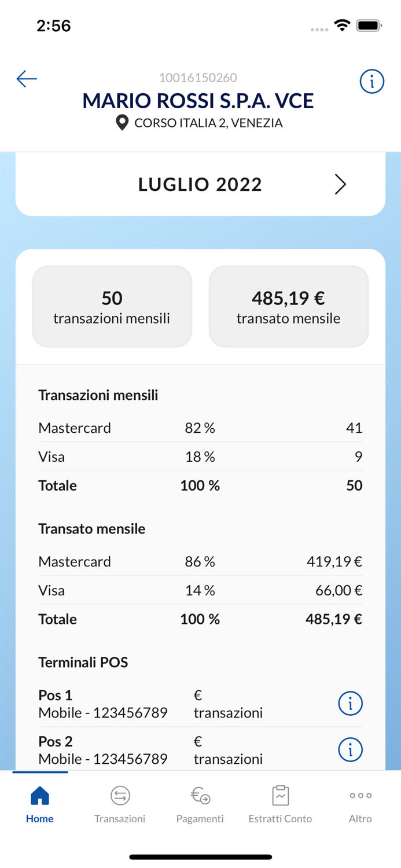Tap the address CORSO ITALIA 2, VENEZIA

pos(208,123)
